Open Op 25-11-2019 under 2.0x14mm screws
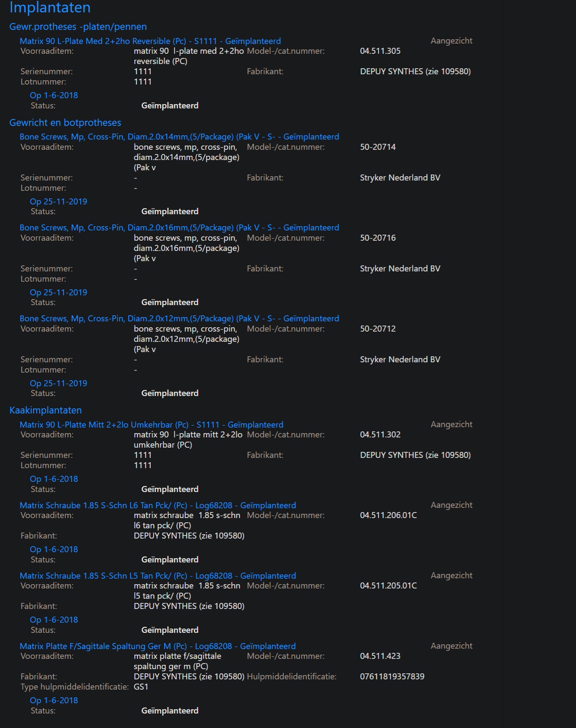 [x=58, y=201]
